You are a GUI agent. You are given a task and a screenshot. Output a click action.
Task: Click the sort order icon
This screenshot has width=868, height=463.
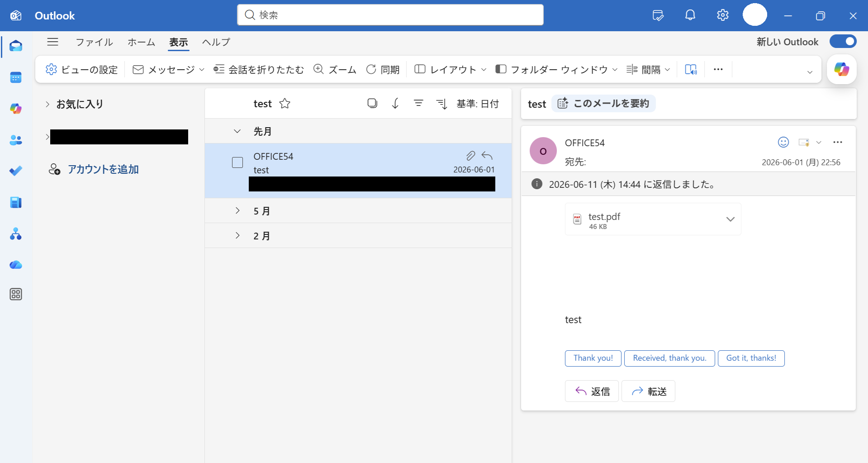pos(442,104)
